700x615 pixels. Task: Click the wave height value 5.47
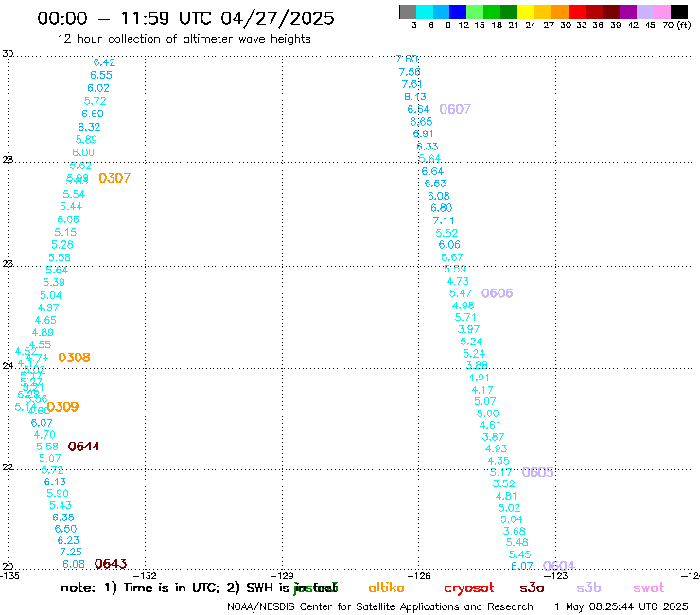[x=461, y=293]
